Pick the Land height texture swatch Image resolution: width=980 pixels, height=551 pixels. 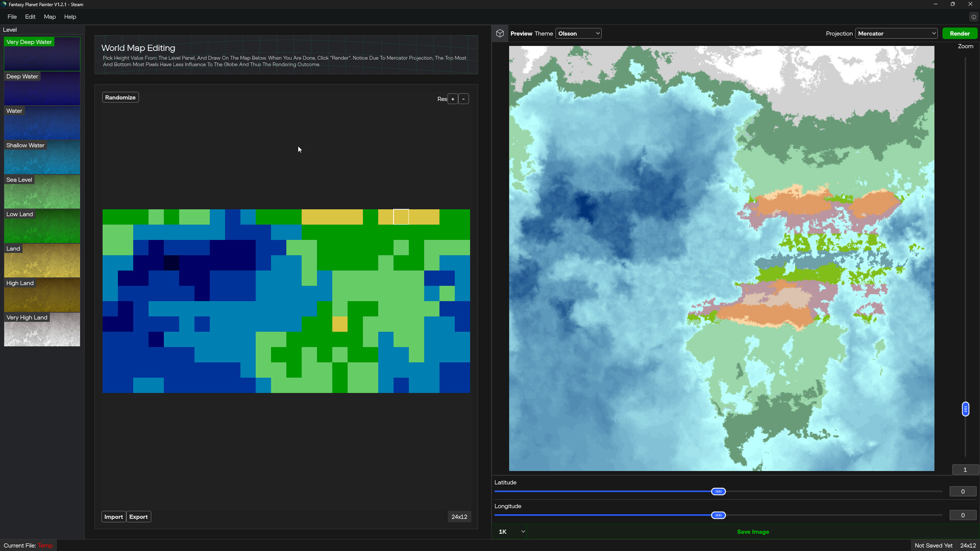tap(42, 261)
